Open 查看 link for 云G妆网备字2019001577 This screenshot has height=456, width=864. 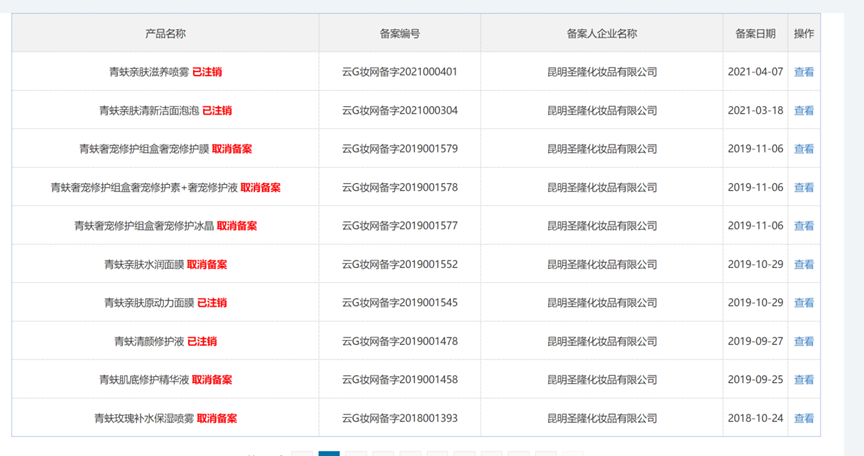803,226
